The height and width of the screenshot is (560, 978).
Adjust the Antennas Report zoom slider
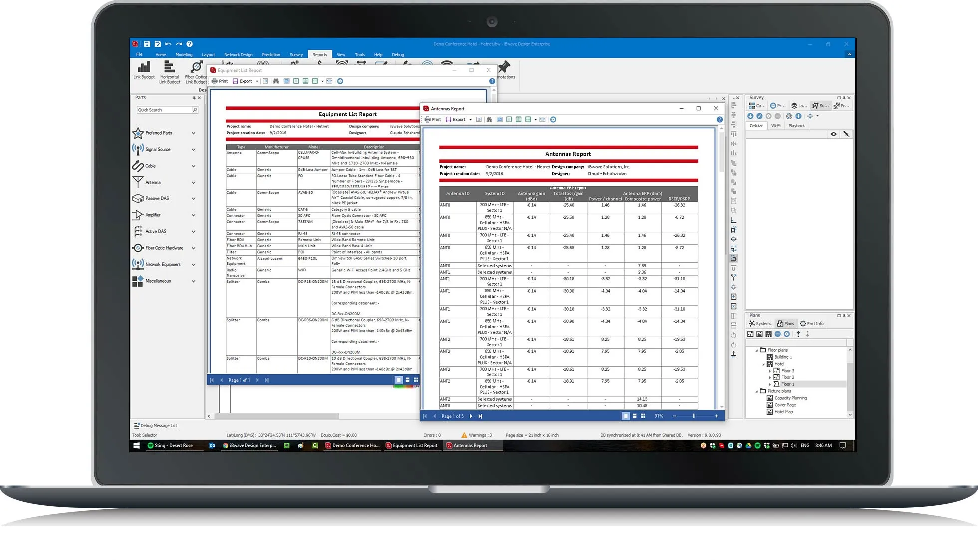pyautogui.click(x=694, y=416)
